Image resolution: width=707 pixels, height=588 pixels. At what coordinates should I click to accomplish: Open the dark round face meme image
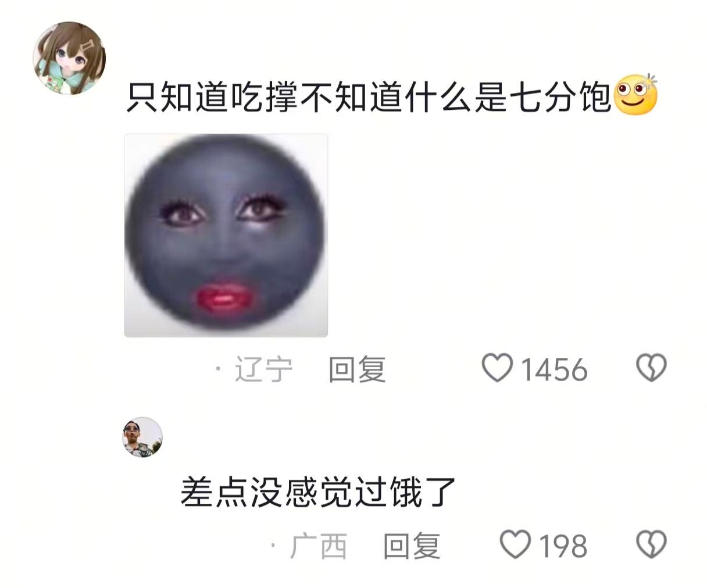click(x=226, y=235)
